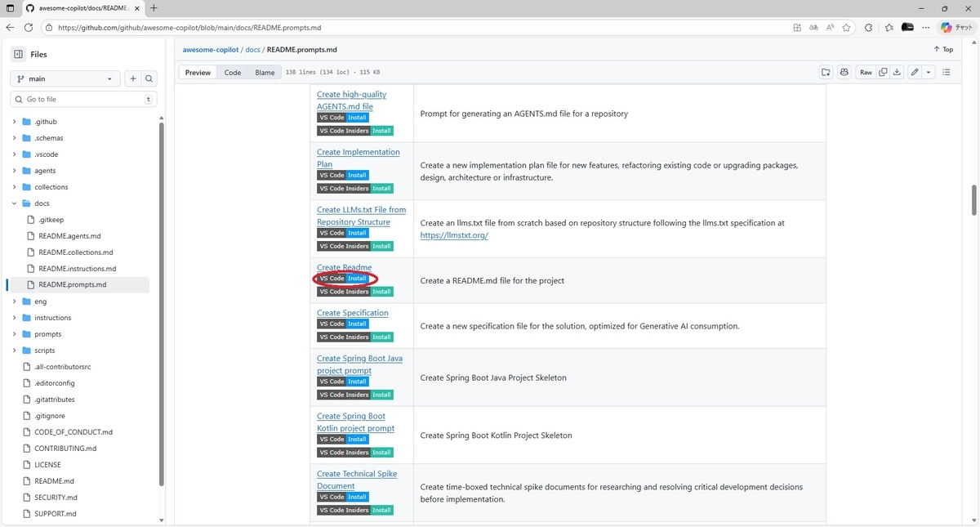The width and height of the screenshot is (980, 527).
Task: Open file in Copilot chat icon
Action: coord(844,72)
